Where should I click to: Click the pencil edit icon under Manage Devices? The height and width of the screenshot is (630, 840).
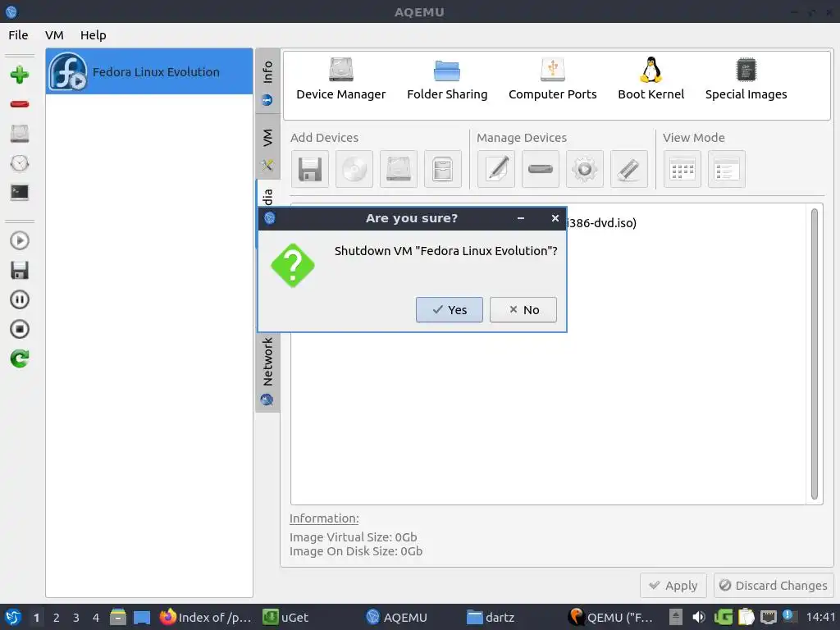point(496,169)
